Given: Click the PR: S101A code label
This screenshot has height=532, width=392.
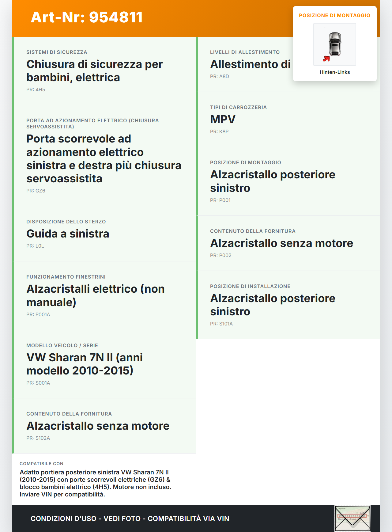Looking at the screenshot, I should point(221,324).
